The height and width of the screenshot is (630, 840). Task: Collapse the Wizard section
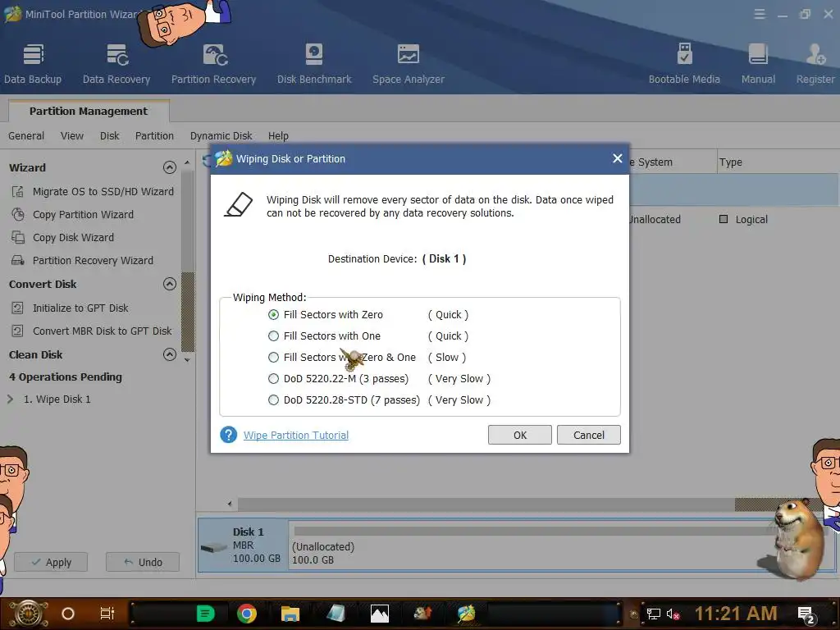(169, 167)
